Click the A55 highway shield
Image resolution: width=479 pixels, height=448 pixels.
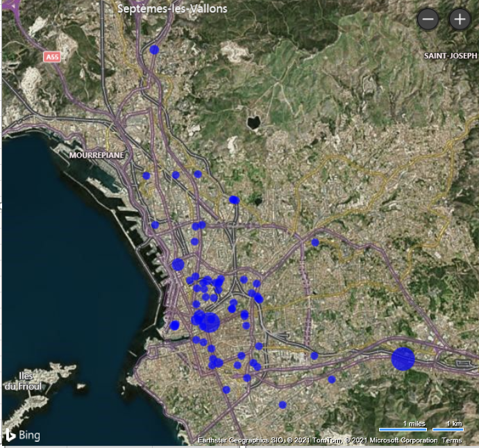(x=52, y=56)
